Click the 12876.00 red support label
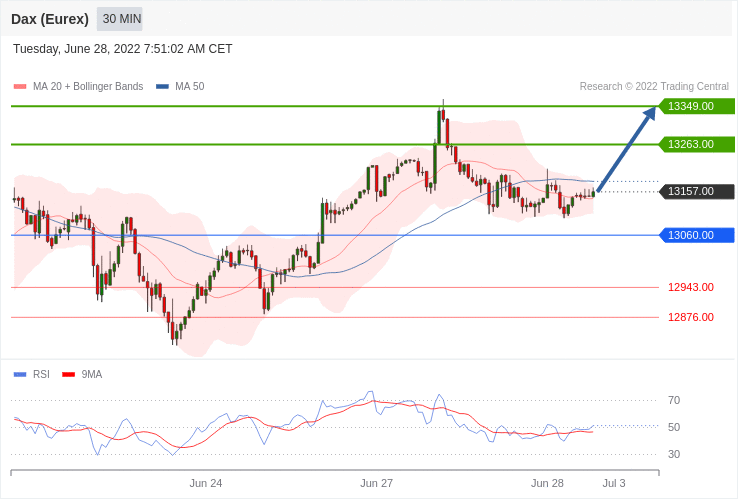738x500 pixels. click(x=691, y=317)
